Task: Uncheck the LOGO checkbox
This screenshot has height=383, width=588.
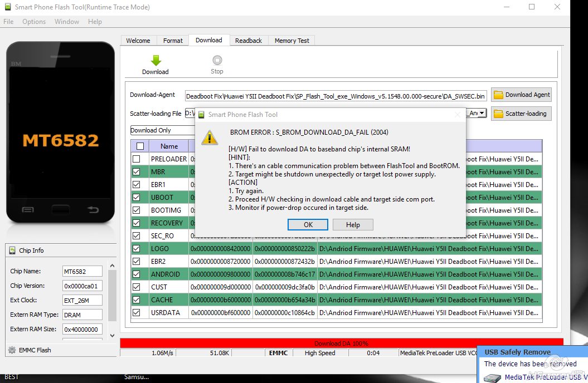Action: (137, 248)
